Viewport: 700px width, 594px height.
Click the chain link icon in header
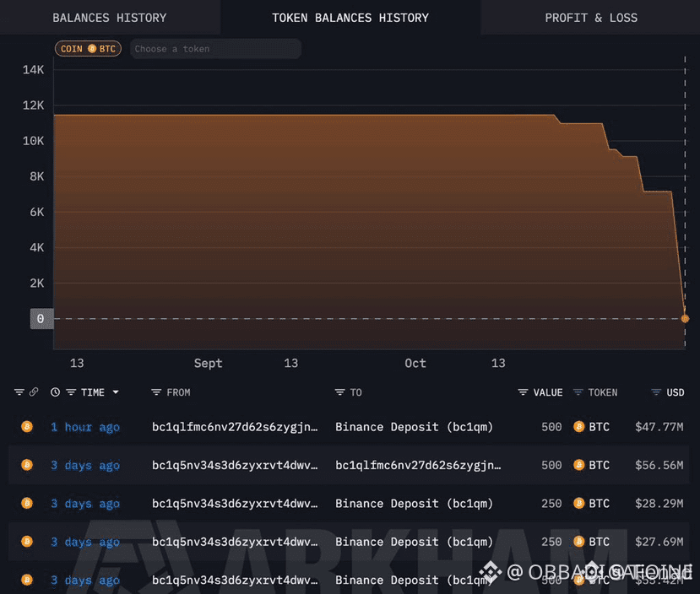point(34,392)
